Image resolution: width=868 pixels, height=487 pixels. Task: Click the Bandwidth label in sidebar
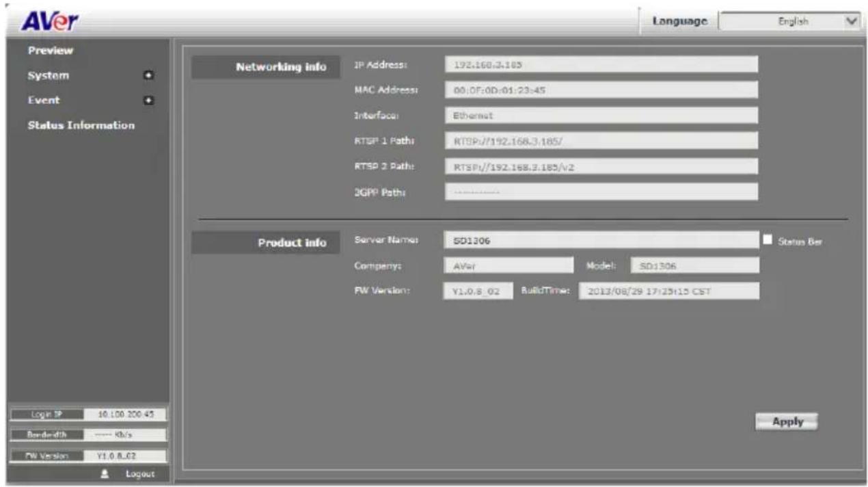[48, 434]
